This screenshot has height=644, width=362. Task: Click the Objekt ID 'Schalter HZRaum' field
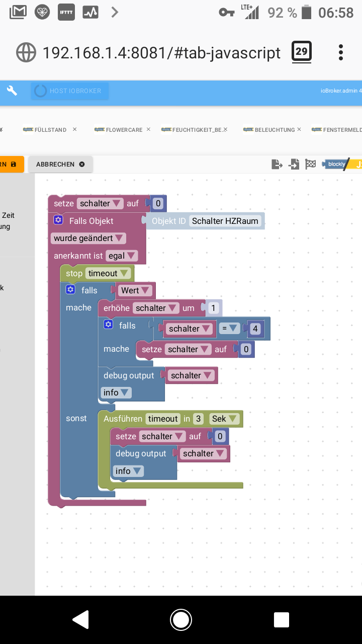click(x=225, y=221)
